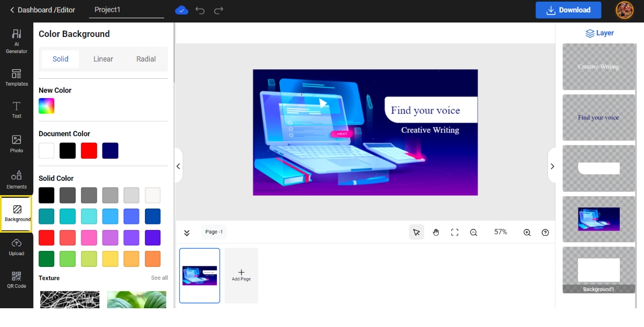The image size is (644, 327).
Task: Collapse the pages strip with double chevron
Action: (x=187, y=233)
